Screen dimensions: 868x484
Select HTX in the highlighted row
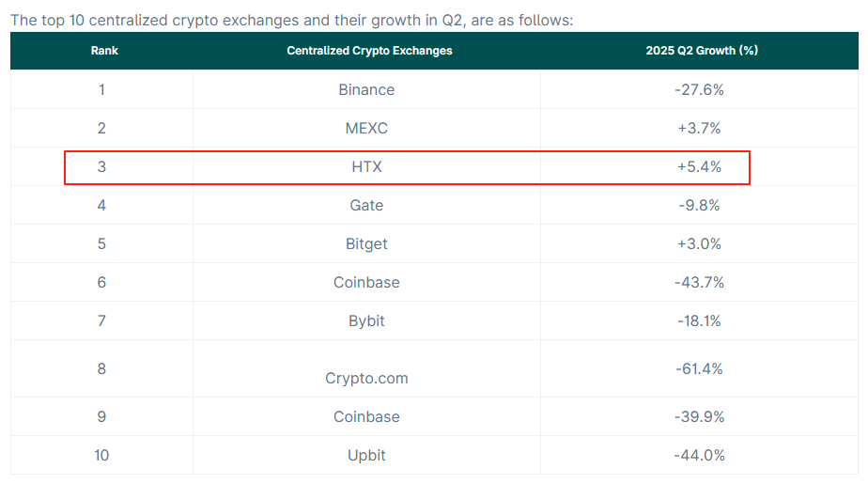point(366,167)
